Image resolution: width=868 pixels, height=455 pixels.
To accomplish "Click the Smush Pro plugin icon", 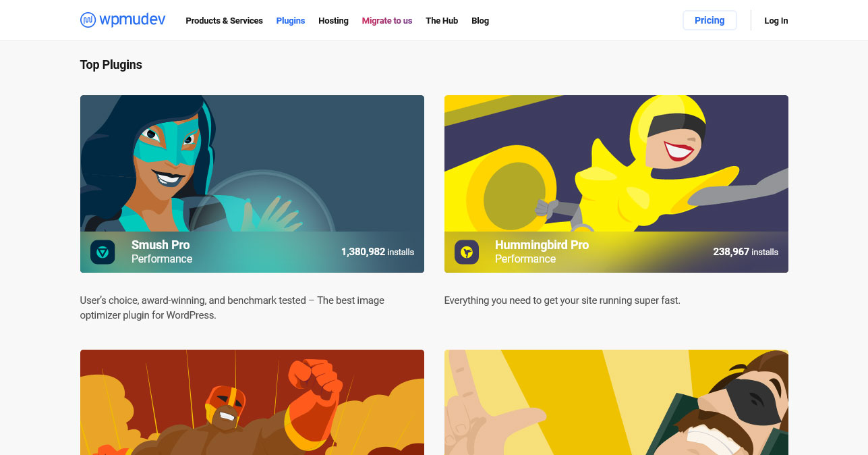I will click(103, 252).
